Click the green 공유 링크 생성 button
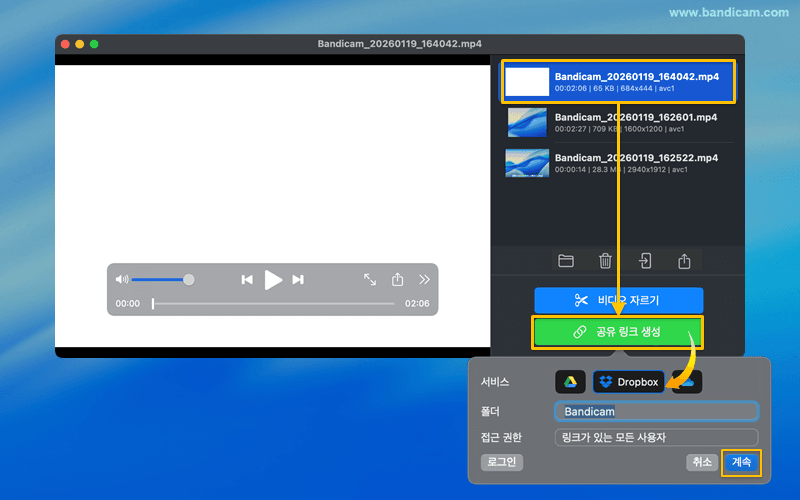800x500 pixels. tap(618, 332)
